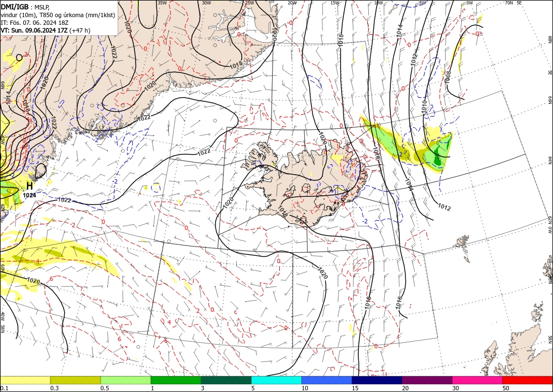Select the green 1 mm precipitation legend band

[x=176, y=380]
